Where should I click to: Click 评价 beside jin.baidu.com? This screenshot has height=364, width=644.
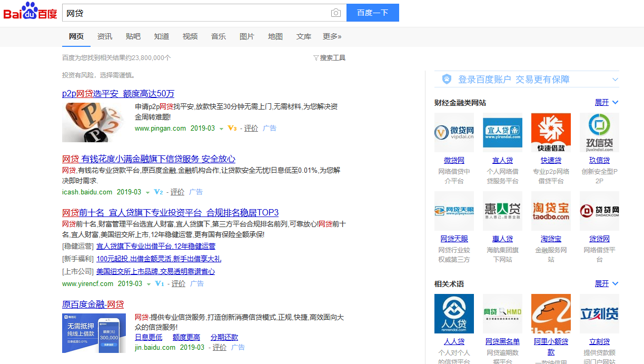click(x=220, y=347)
